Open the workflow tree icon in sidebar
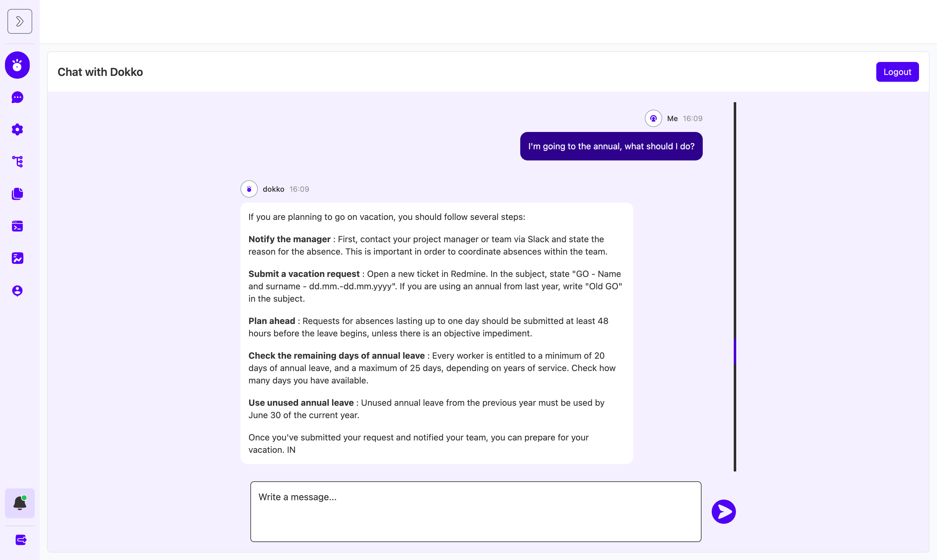This screenshot has width=937, height=560. [x=17, y=161]
